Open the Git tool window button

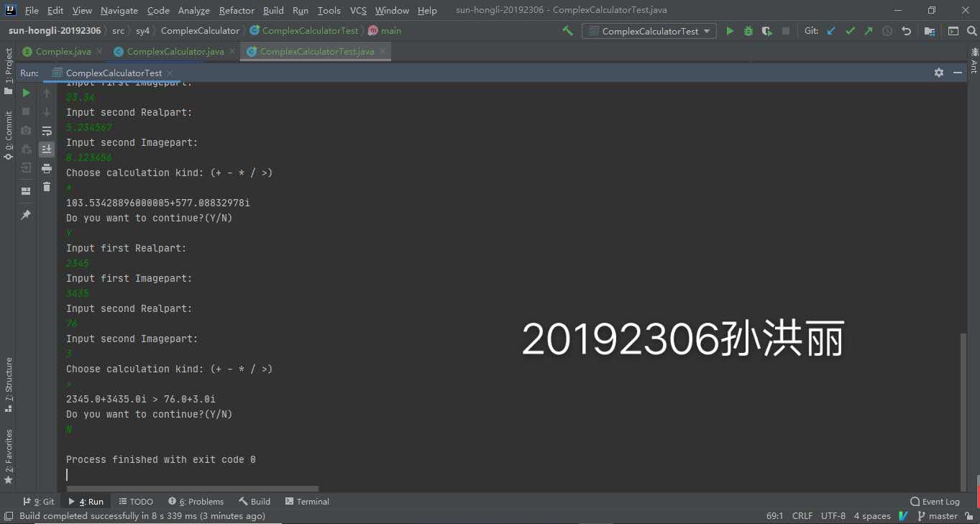click(39, 502)
